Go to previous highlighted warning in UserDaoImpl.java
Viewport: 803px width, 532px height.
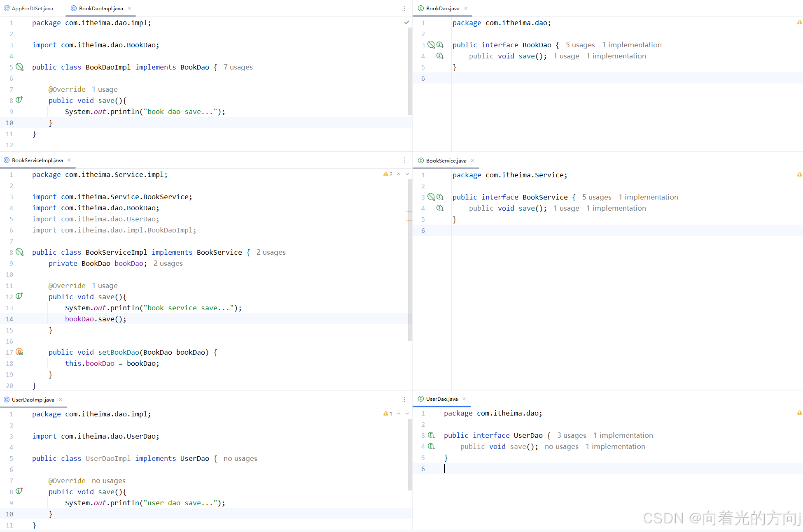399,414
